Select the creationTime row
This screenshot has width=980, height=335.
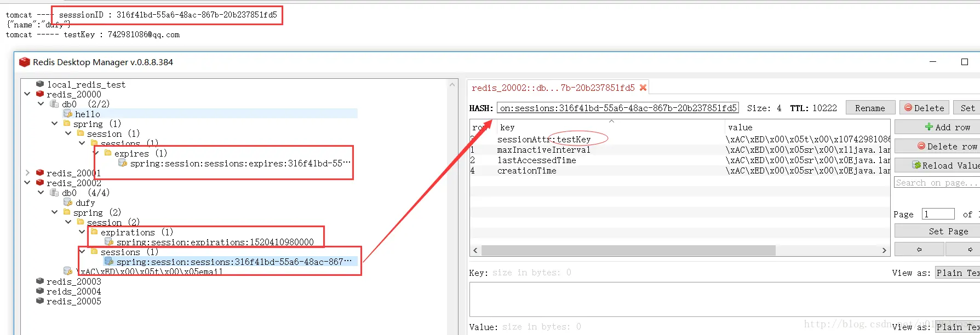point(680,170)
